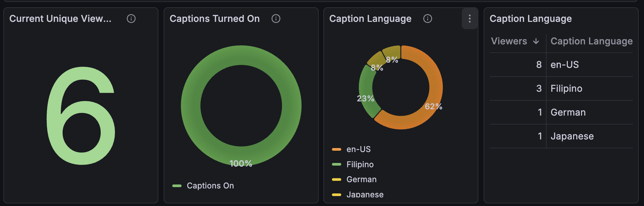Click info icon beside Captions Turned On
Image resolution: width=644 pixels, height=206 pixels.
point(276,19)
